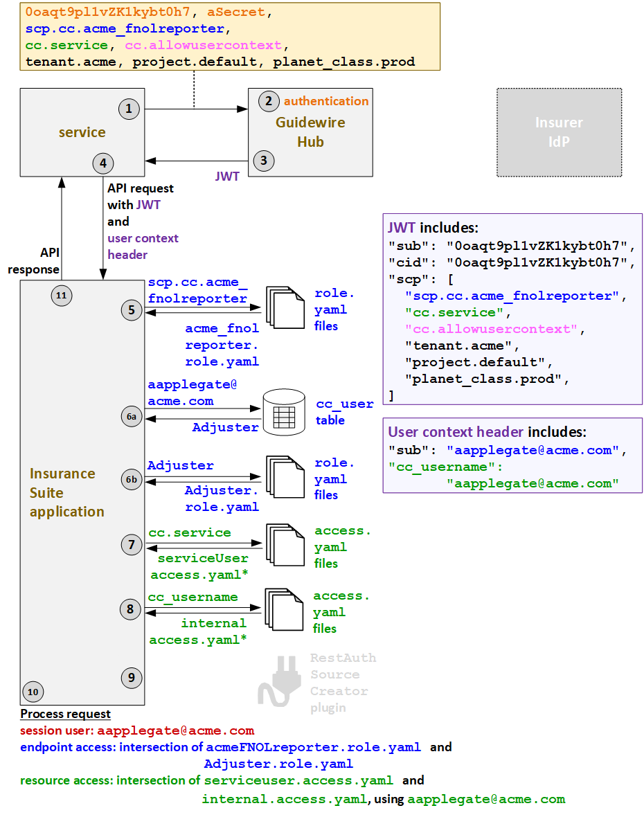Click the User context header heading
This screenshot has width=644, height=817.
pyautogui.click(x=487, y=432)
